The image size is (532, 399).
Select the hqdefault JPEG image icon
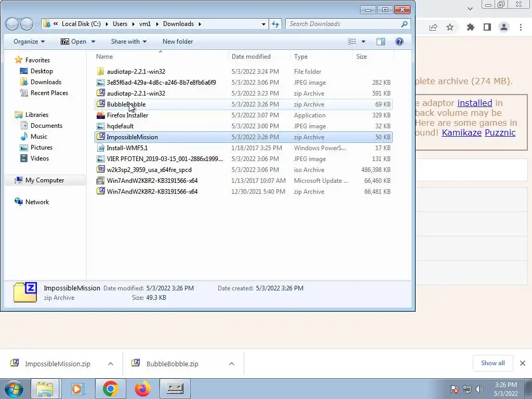point(100,126)
